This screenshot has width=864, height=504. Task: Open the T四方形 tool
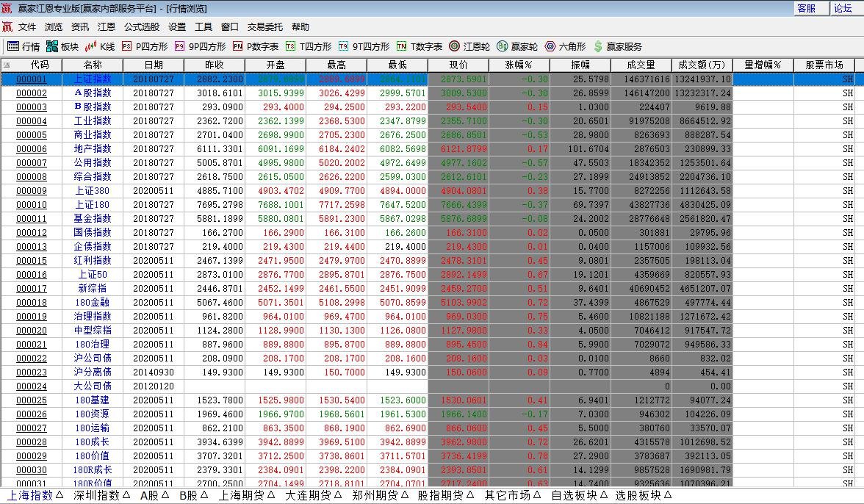(x=309, y=47)
